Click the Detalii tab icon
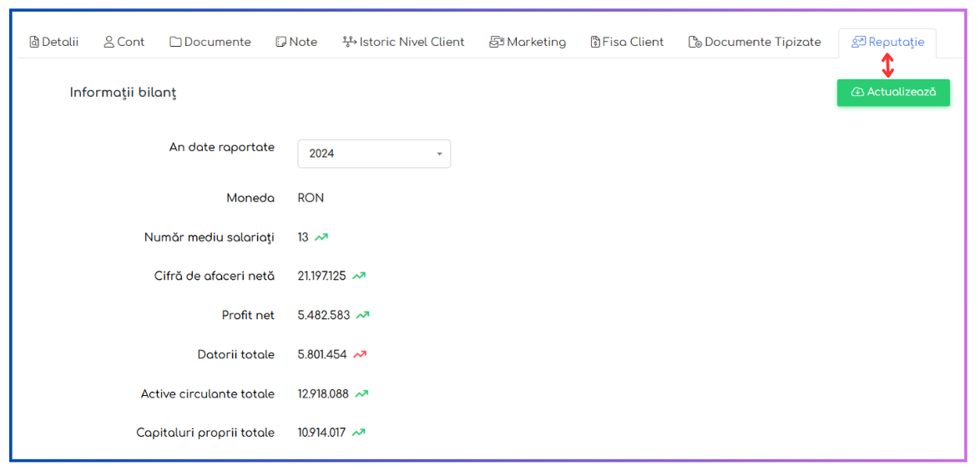Viewport: 980px width, 471px height. (34, 43)
